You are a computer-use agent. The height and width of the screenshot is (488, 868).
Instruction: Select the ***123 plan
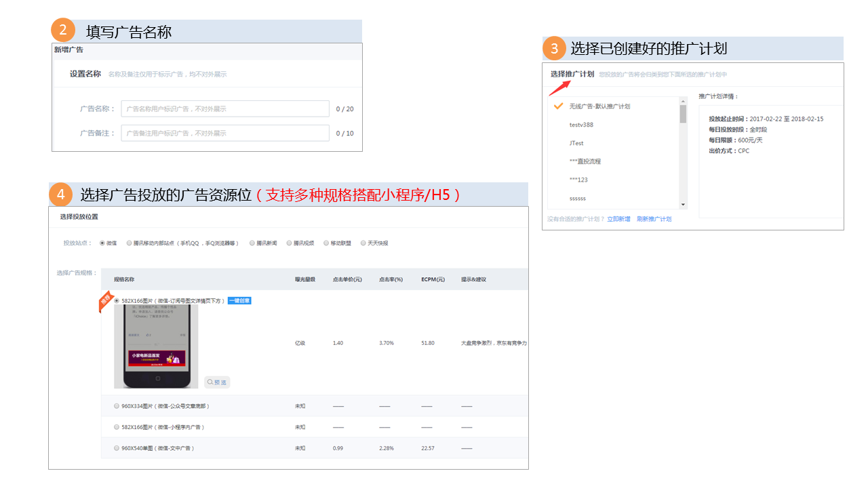(x=578, y=180)
